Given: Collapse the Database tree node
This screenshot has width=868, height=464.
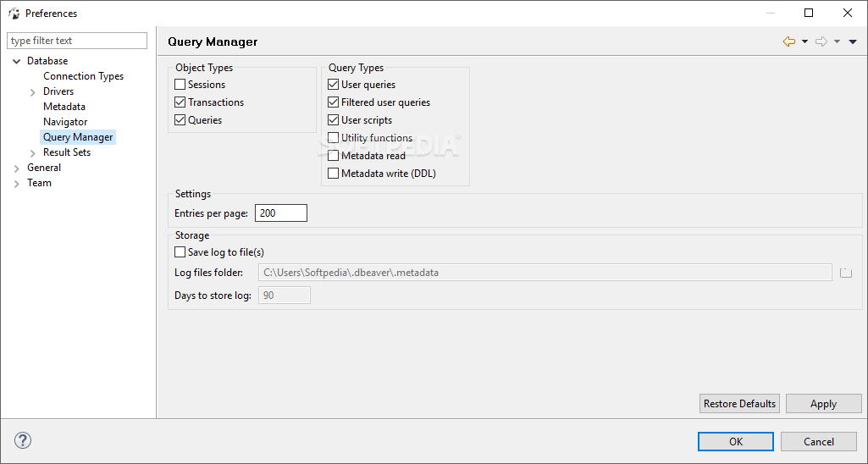Looking at the screenshot, I should [x=17, y=62].
